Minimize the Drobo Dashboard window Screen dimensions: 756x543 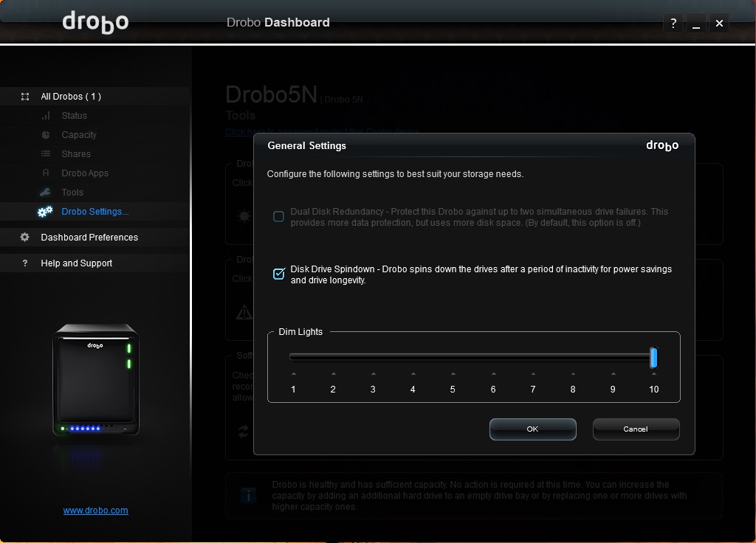[695, 23]
